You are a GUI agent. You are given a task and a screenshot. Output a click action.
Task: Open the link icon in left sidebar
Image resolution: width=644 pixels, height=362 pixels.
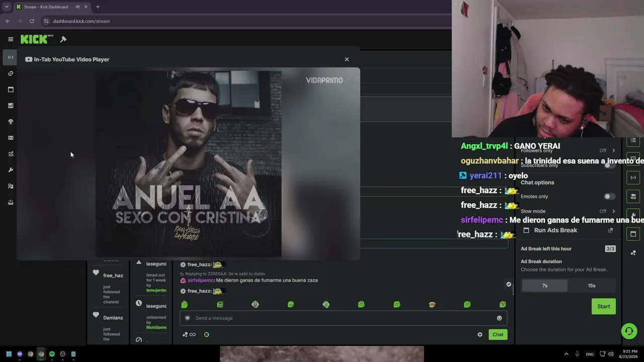[11, 73]
